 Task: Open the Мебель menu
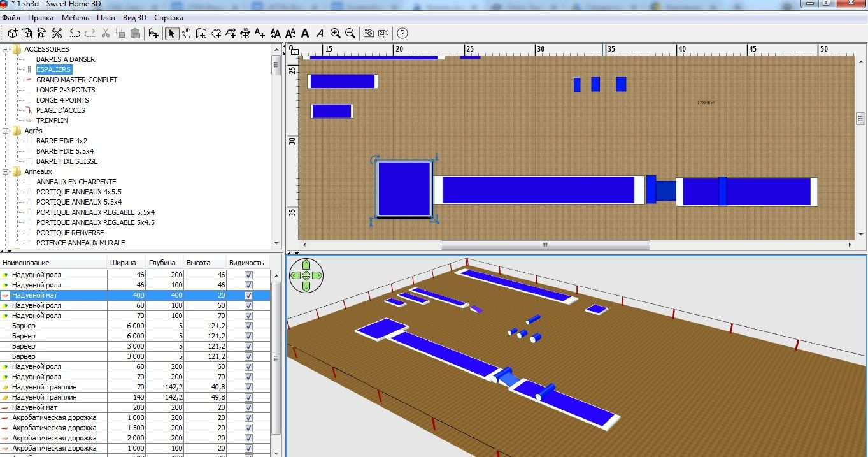[76, 18]
